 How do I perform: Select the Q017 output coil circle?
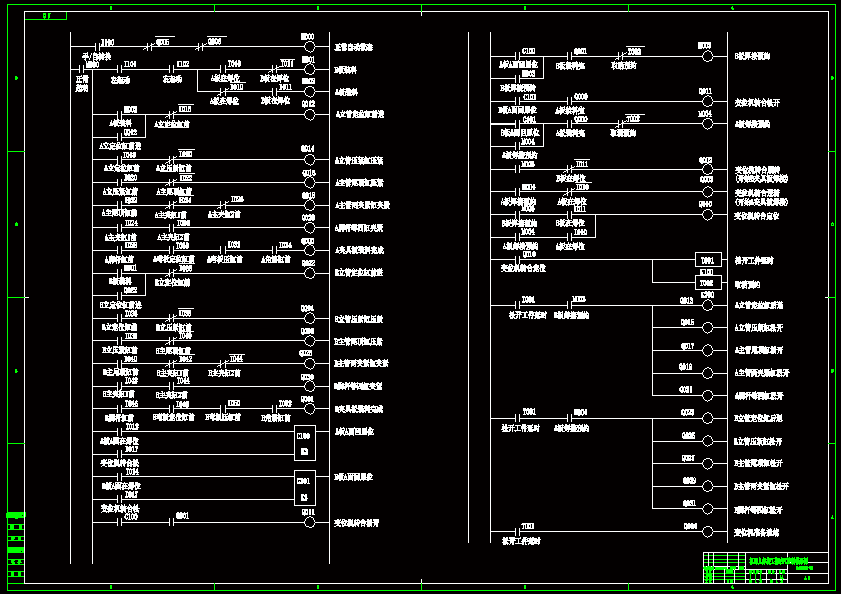tap(707, 351)
